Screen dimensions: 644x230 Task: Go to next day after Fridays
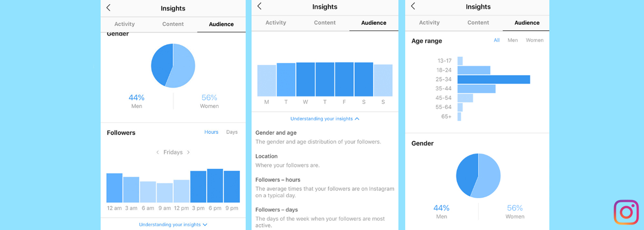tap(188, 152)
